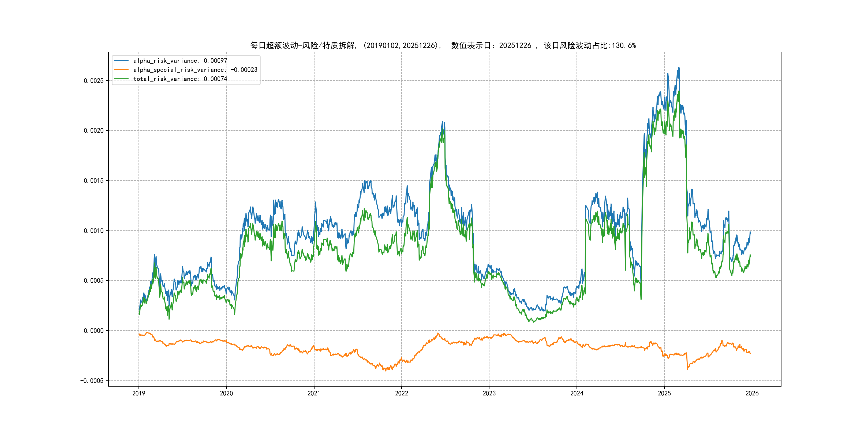868x434 pixels.
Task: Click the 0.0025 y-axis tick label
Action: point(94,81)
